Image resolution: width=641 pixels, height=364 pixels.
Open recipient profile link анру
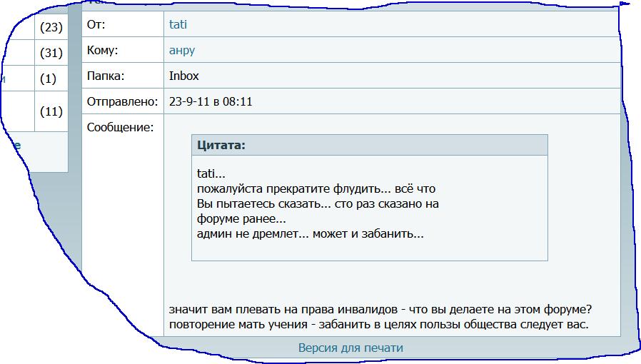181,51
